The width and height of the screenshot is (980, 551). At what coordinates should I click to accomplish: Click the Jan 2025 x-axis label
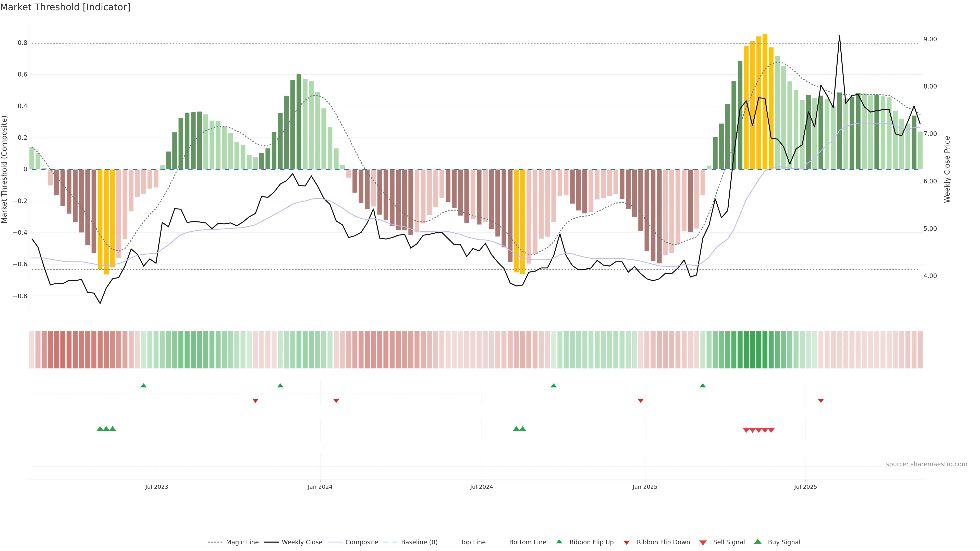pyautogui.click(x=644, y=487)
